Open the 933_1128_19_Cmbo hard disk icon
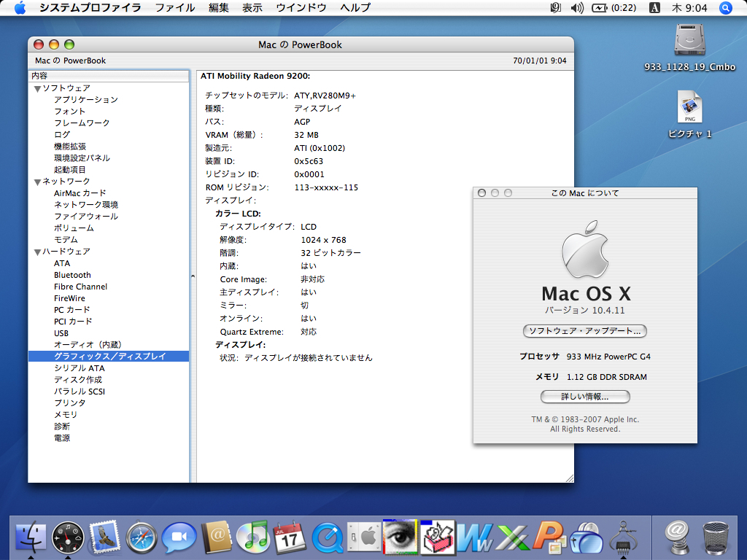This screenshot has height=560, width=747. pyautogui.click(x=689, y=40)
